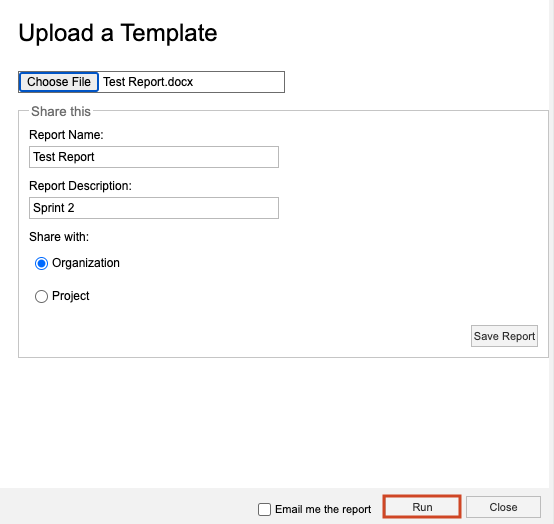This screenshot has width=554, height=524.
Task: Select the Organization radio button
Action: [41, 263]
